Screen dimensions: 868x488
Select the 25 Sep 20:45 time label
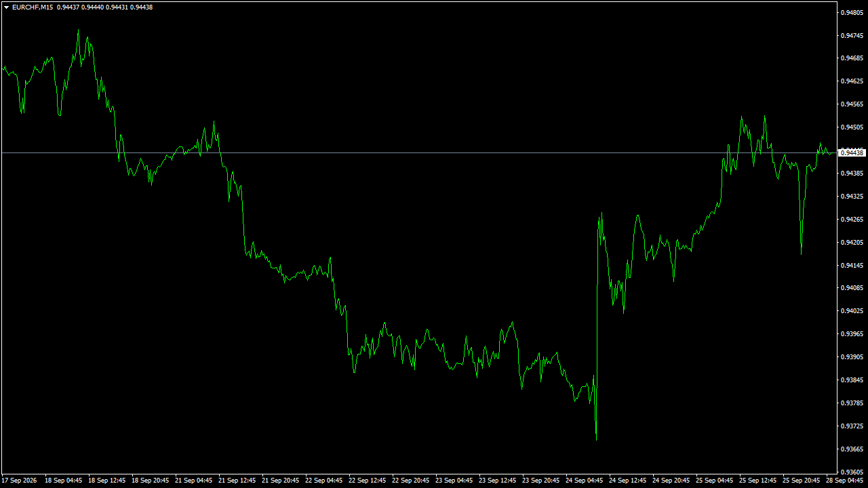(801, 481)
